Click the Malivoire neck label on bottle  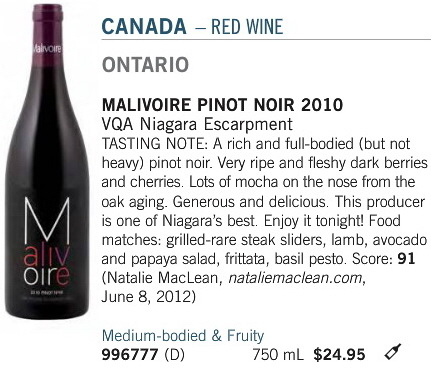[47, 49]
